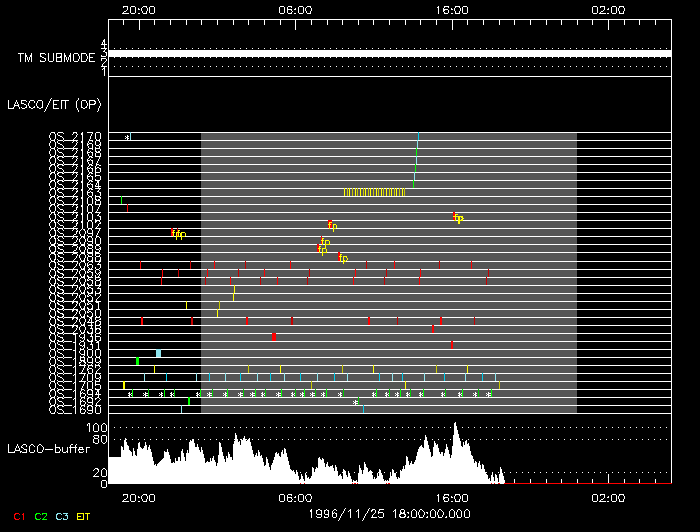This screenshot has height=532, width=700.
Task: Select the green C2 legend entry
Action: click(40, 516)
